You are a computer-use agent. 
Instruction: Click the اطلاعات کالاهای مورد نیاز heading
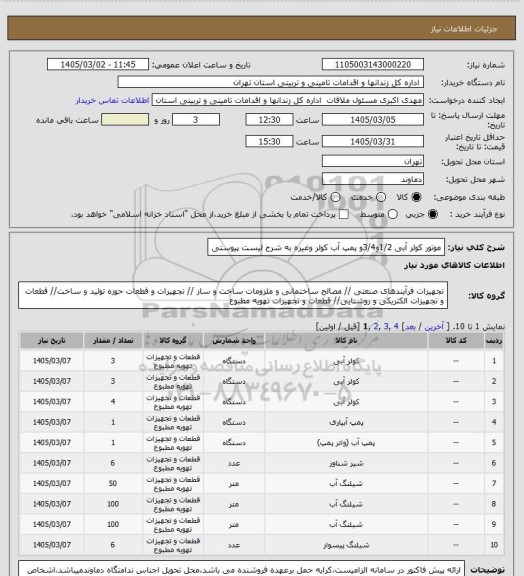pos(455,265)
